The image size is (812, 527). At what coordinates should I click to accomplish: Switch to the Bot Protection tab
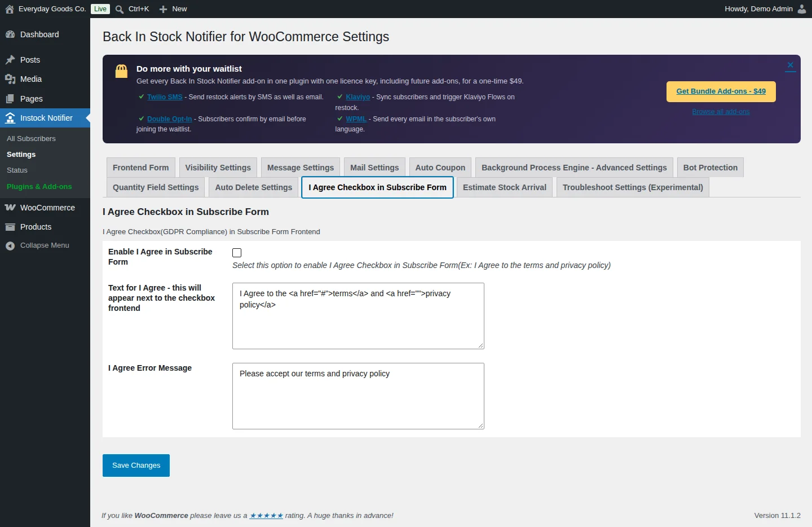click(x=710, y=168)
